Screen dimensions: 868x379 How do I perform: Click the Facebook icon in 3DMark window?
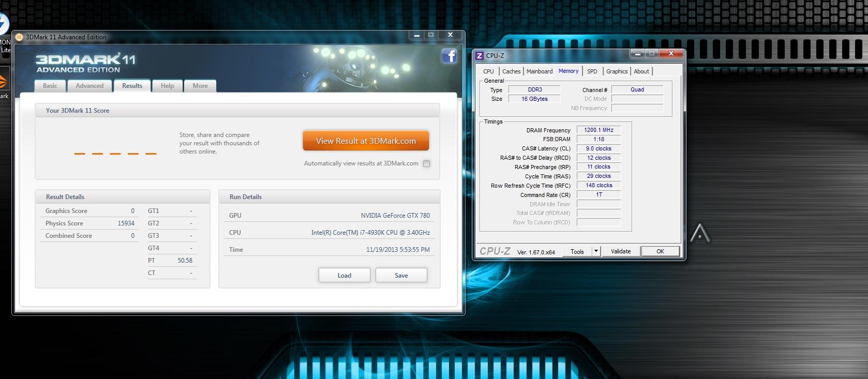coord(449,56)
